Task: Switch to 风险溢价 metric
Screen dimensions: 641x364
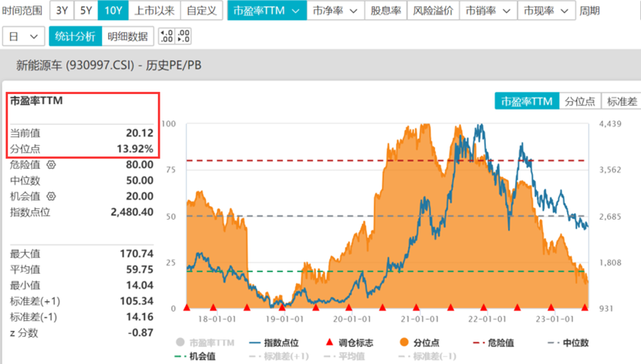Action: 434,10
